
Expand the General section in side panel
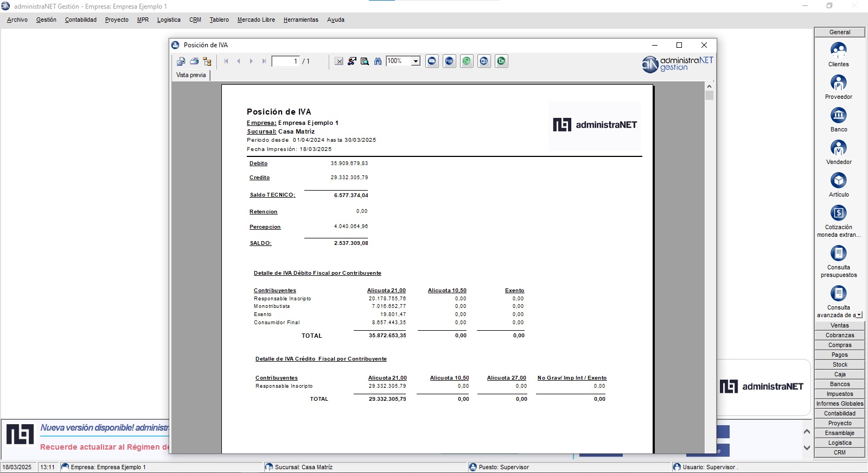click(x=840, y=32)
